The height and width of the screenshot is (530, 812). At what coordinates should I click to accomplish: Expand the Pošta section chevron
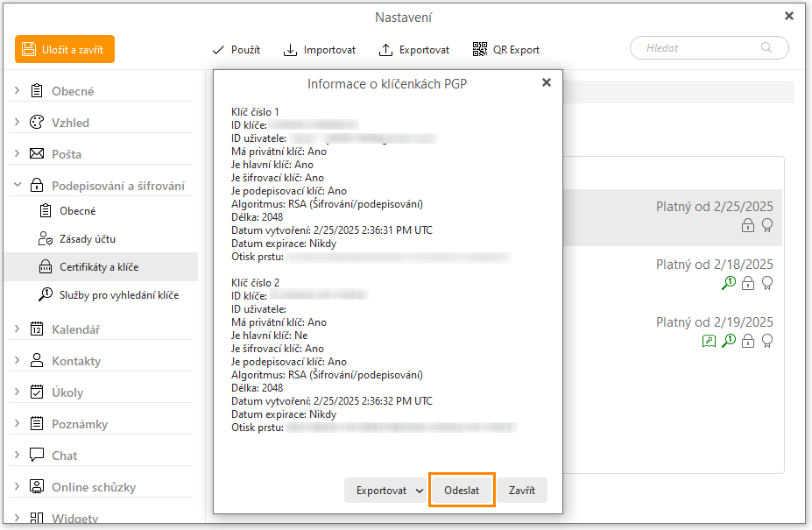click(x=17, y=154)
